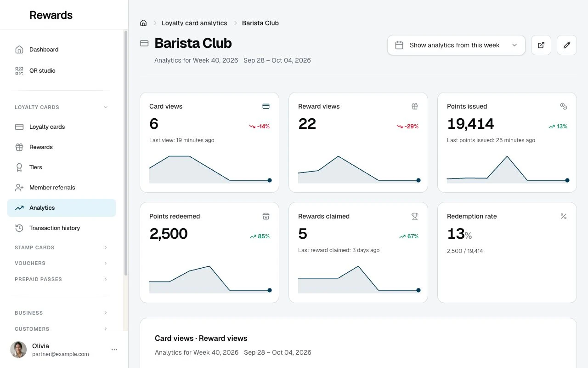Click the Card views sparkline chart
This screenshot has width=588, height=368.
209,169
